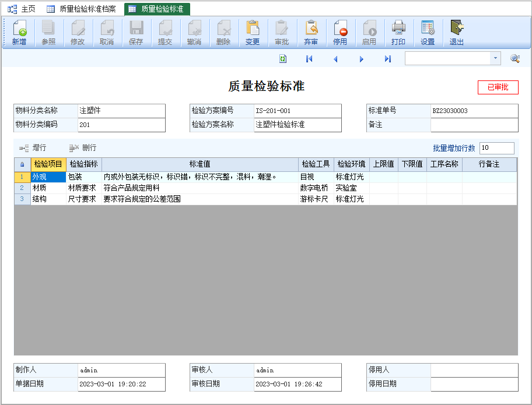Viewport: 532px width, 405px height.
Task: Click the green refresh icon
Action: [283, 58]
